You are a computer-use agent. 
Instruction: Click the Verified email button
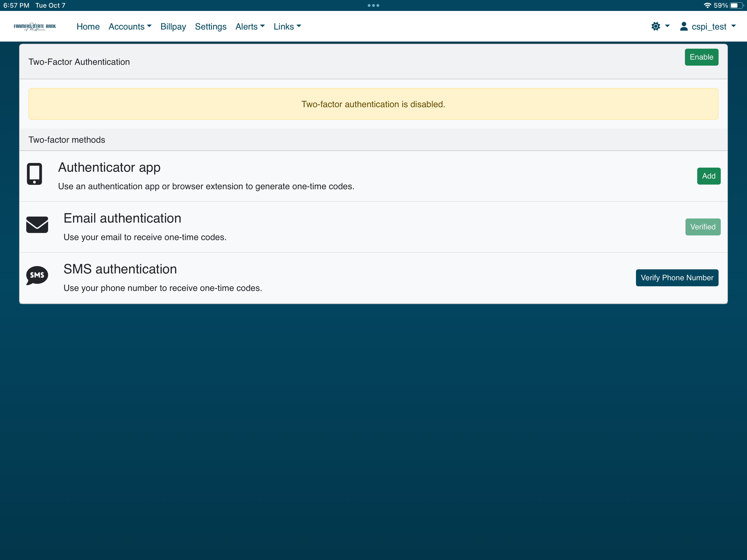point(703,227)
